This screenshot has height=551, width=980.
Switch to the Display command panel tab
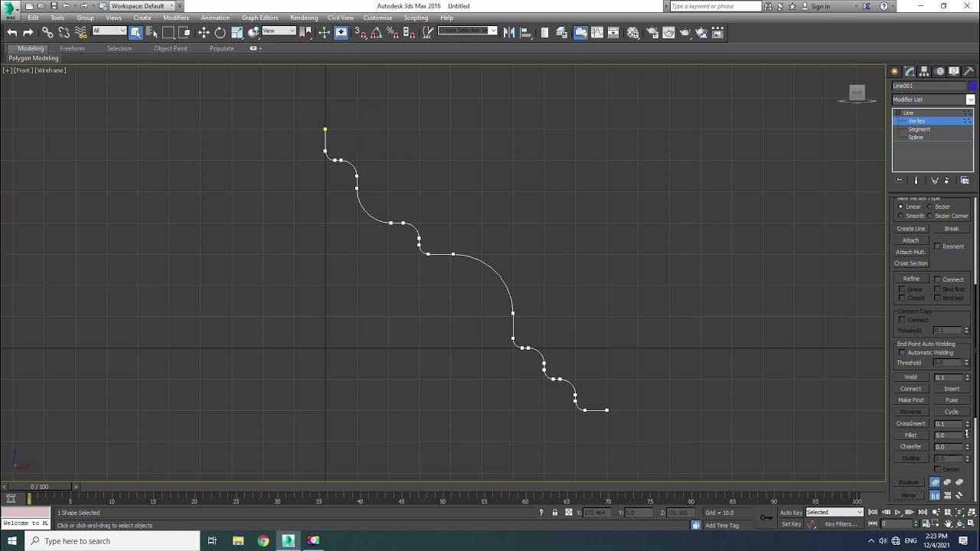click(x=954, y=71)
